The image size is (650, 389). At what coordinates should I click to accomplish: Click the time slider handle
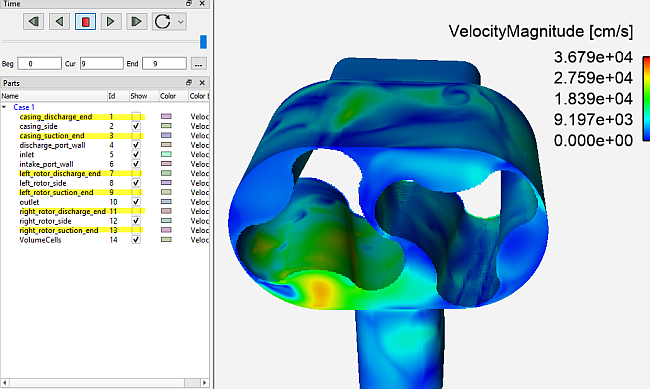(203, 41)
